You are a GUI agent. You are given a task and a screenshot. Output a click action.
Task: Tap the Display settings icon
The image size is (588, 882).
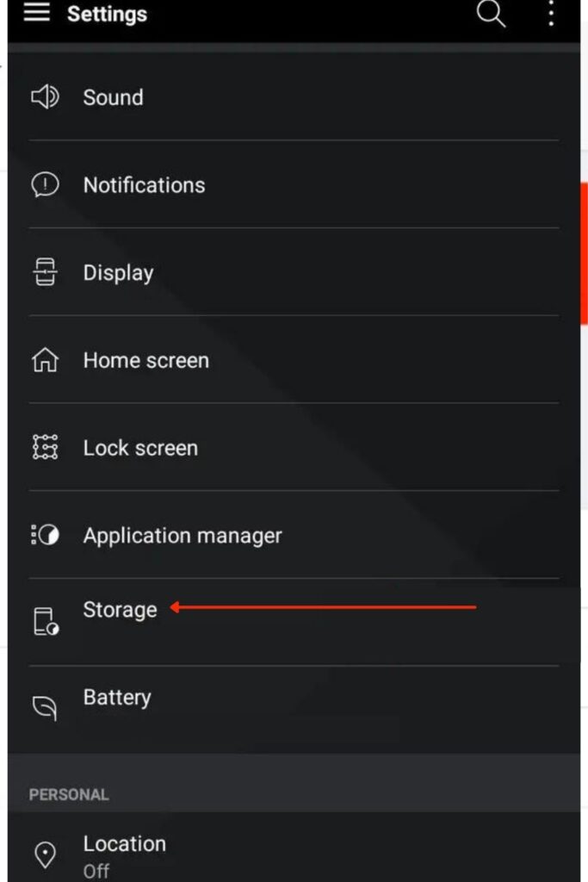[45, 272]
